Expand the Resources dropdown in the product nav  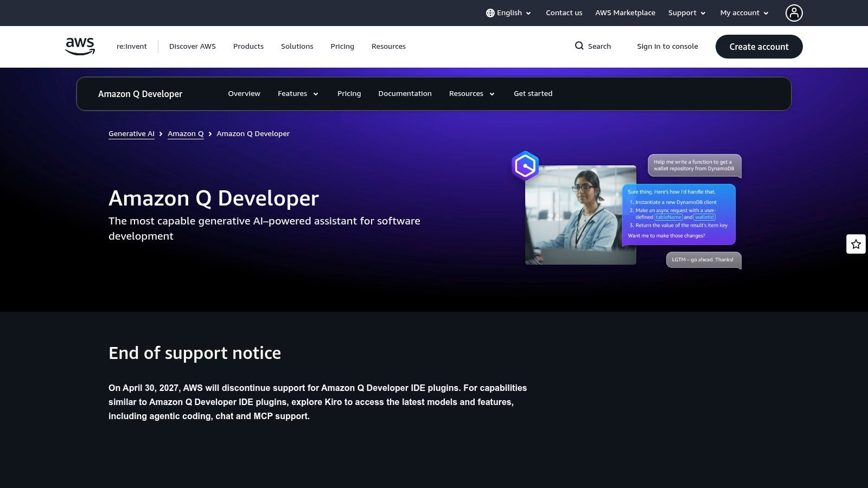click(472, 94)
